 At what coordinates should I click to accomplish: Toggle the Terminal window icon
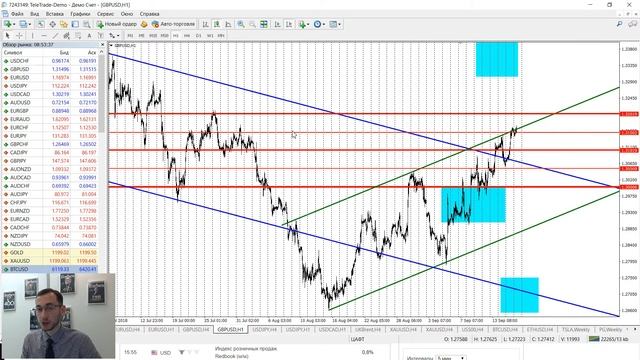pyautogui.click(x=75, y=24)
